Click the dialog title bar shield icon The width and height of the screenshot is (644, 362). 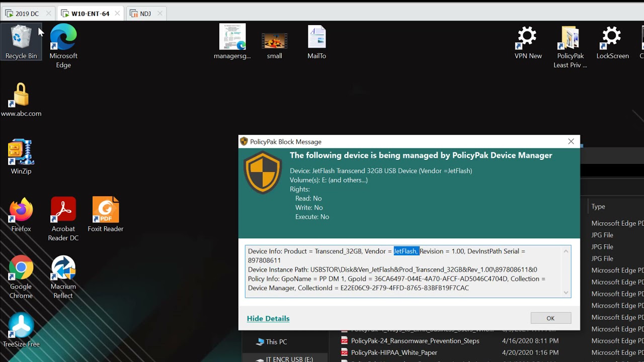pos(244,142)
